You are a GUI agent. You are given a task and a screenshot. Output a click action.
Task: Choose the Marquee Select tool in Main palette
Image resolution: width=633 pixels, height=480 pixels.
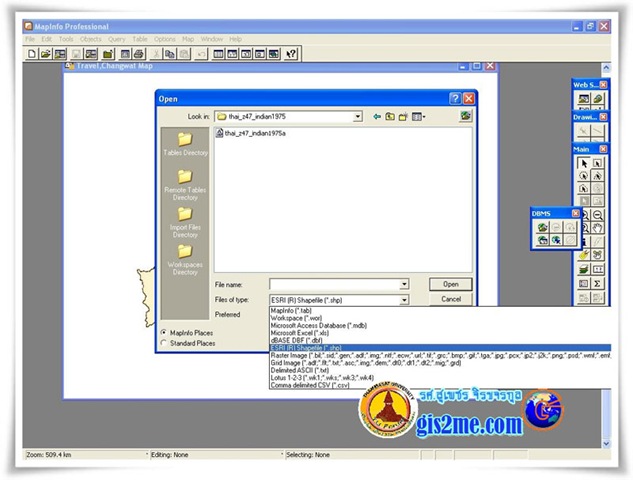tap(597, 163)
